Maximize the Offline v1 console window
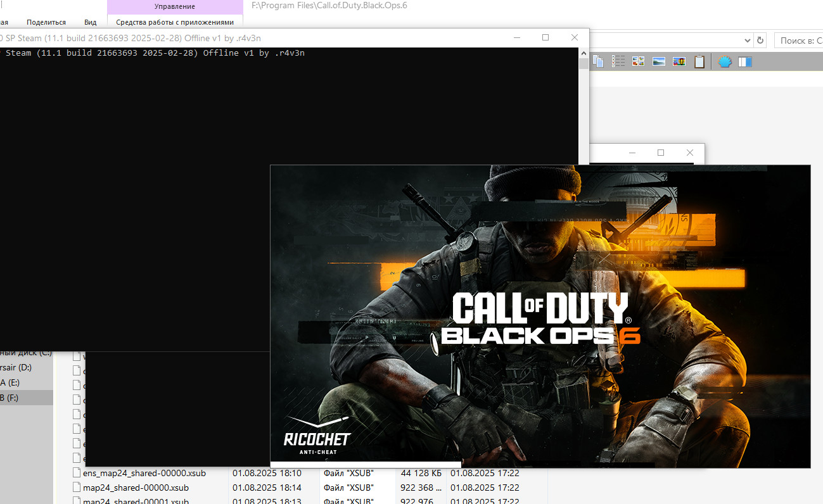 coord(545,37)
